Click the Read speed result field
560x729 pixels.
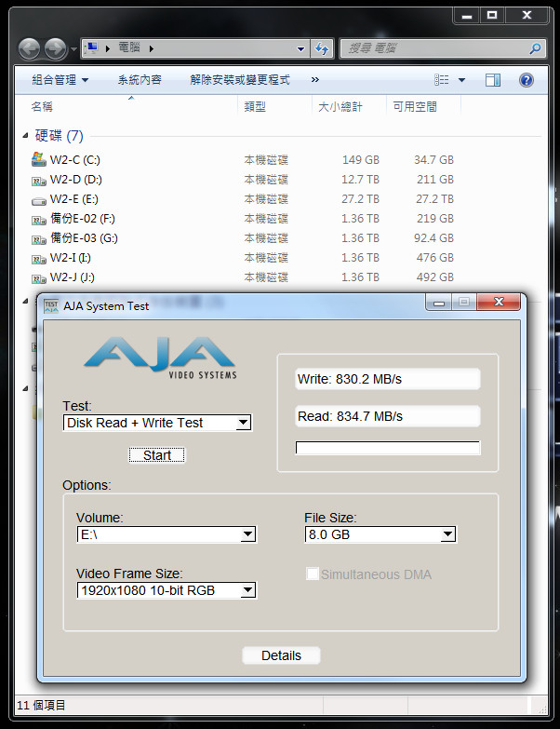388,416
